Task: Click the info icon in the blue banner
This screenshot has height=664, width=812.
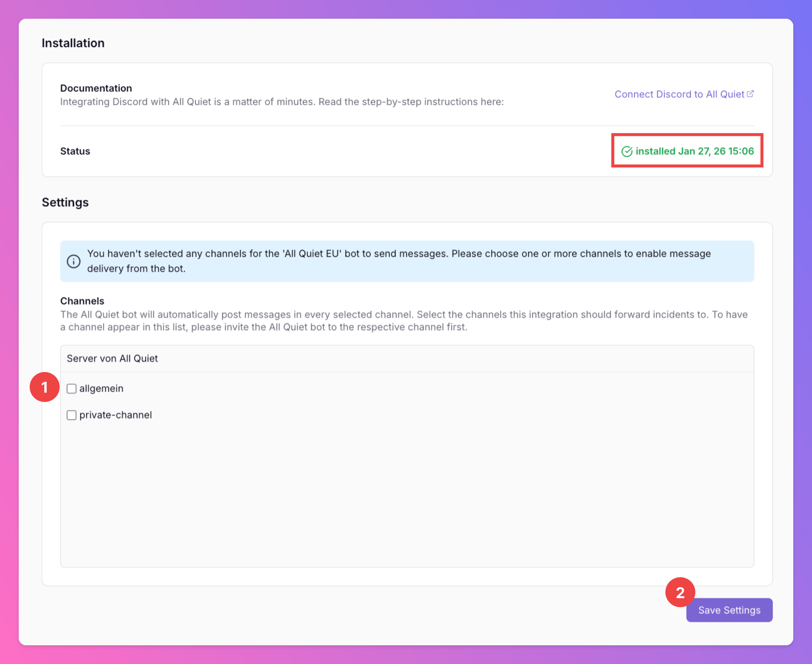Action: [x=73, y=261]
